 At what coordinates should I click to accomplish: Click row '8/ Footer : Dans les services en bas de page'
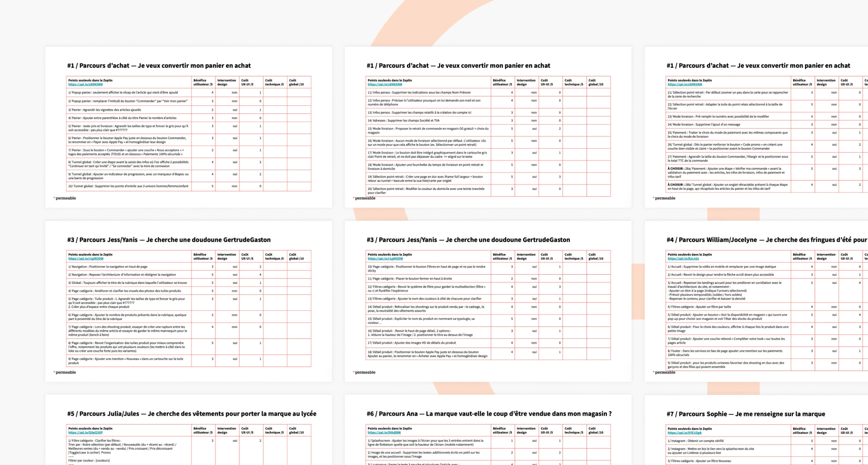pos(767,353)
